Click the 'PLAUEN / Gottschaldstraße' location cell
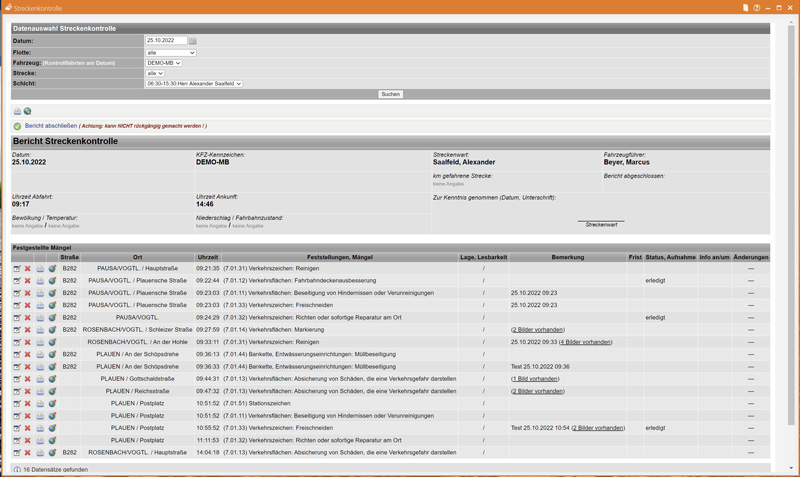This screenshot has height=477, width=800. pos(137,379)
